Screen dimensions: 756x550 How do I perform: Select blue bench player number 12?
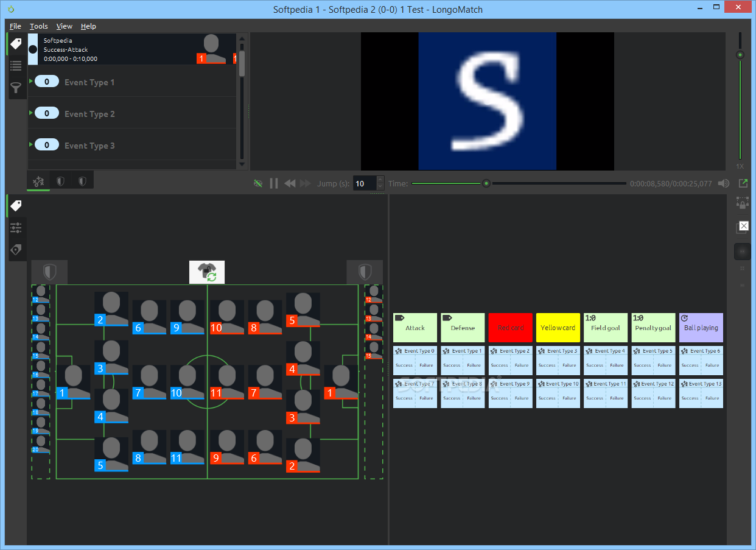coord(40,294)
